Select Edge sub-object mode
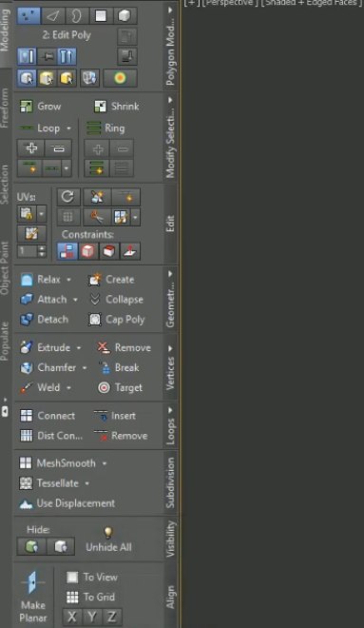This screenshot has height=628, width=364. click(x=53, y=15)
